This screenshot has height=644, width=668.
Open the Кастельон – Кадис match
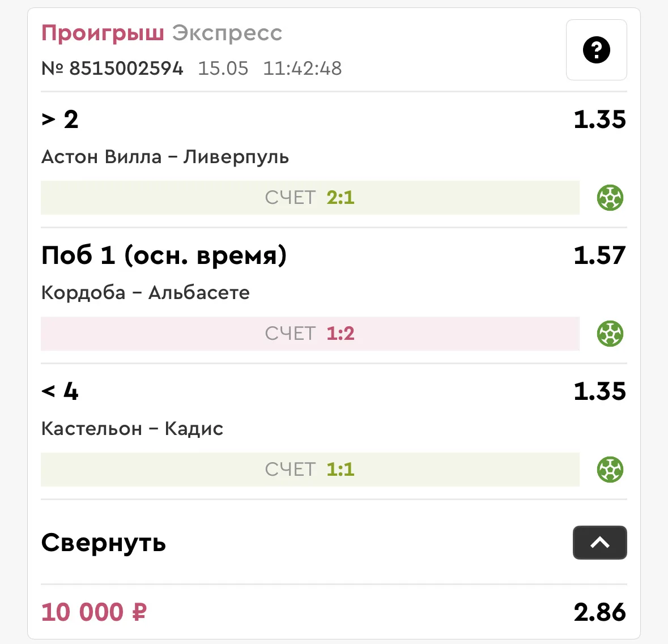tap(132, 428)
